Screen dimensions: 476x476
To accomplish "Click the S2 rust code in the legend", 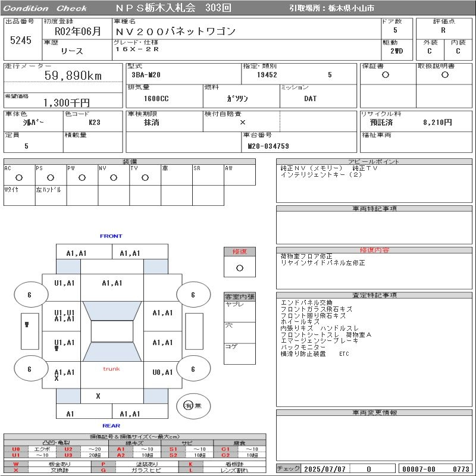I will 173,455.
